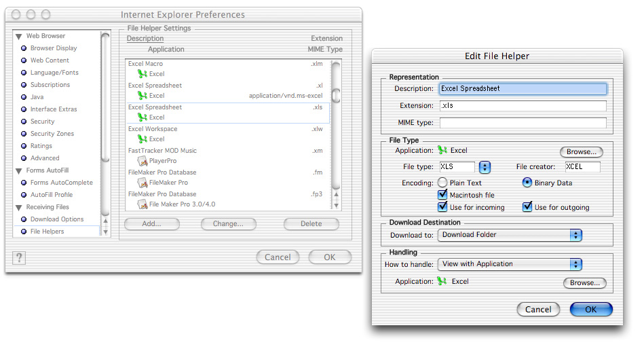
Task: Click OK in Edit File Helper
Action: 591,310
